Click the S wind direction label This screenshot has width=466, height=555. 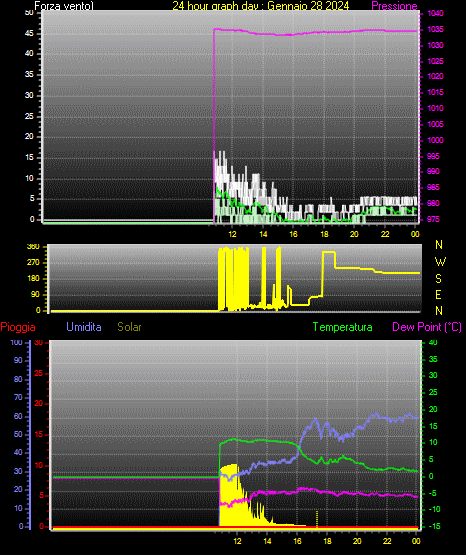[439, 279]
